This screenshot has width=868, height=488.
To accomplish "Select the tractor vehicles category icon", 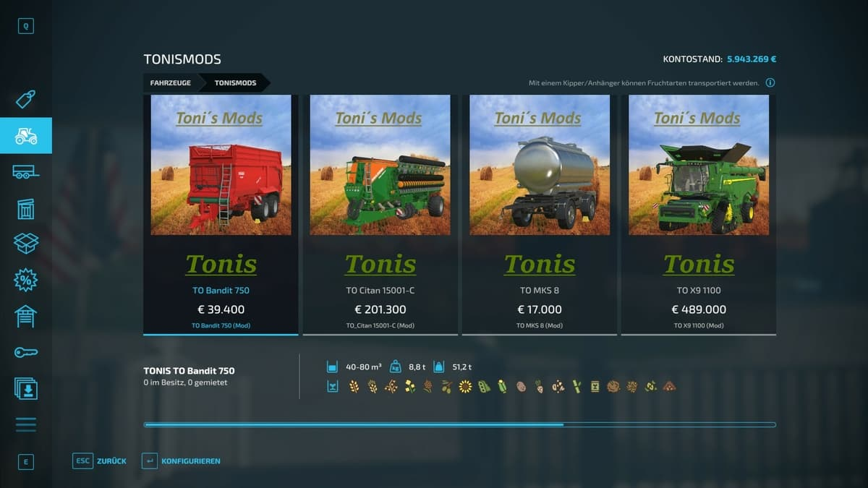I will [26, 135].
